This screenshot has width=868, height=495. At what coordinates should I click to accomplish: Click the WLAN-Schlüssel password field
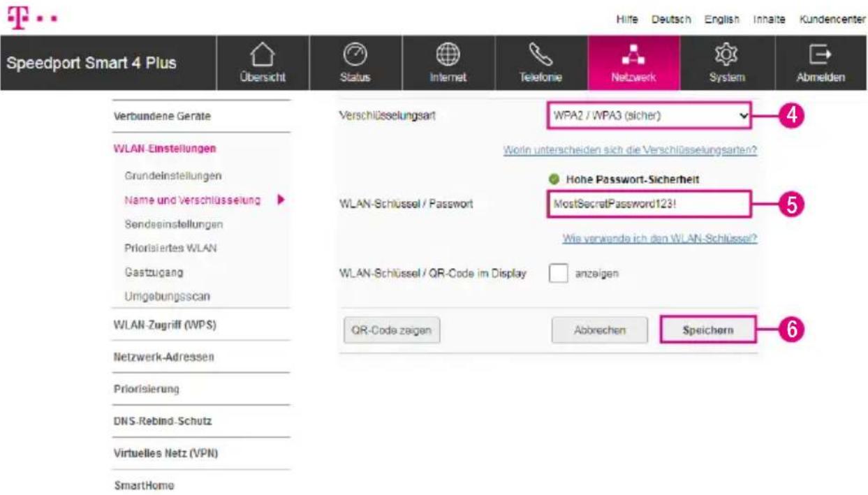coord(648,203)
